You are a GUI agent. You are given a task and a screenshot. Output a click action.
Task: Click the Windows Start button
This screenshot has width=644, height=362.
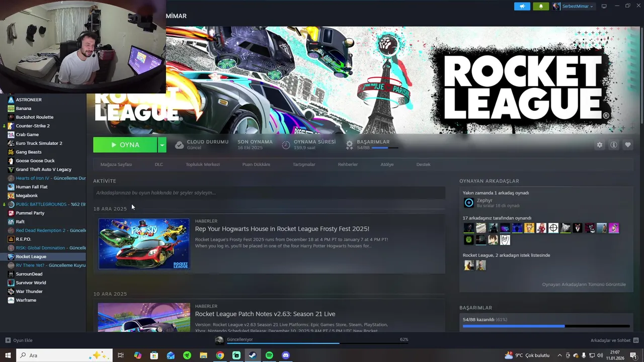[8, 355]
